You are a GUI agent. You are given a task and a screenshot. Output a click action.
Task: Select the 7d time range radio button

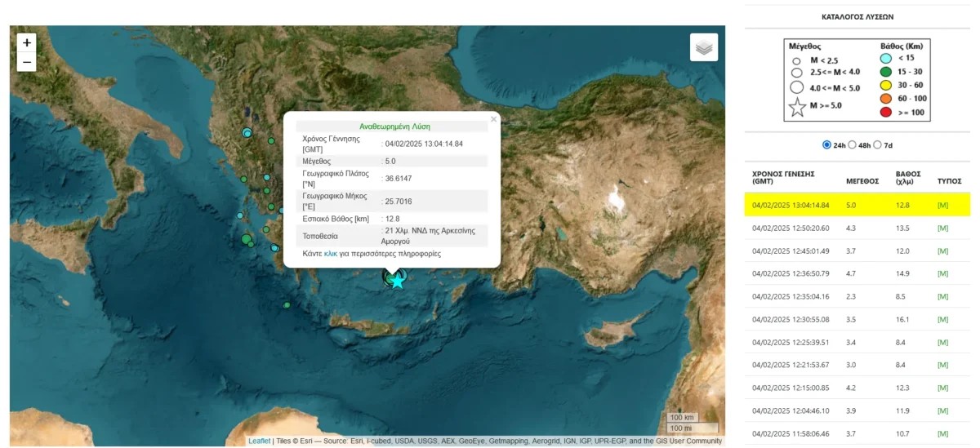(877, 145)
